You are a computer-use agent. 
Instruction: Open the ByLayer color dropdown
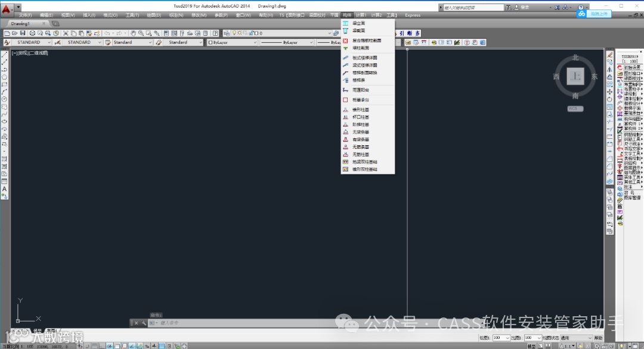[233, 42]
